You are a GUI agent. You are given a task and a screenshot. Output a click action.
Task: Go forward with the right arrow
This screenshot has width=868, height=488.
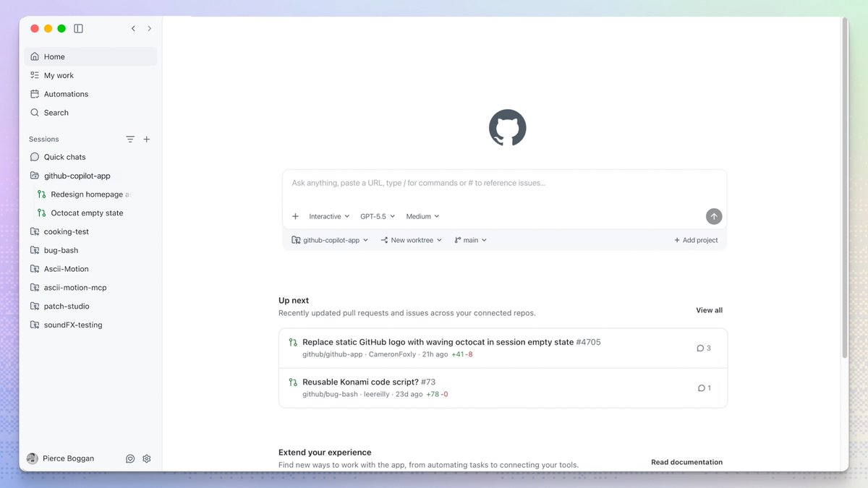[150, 28]
